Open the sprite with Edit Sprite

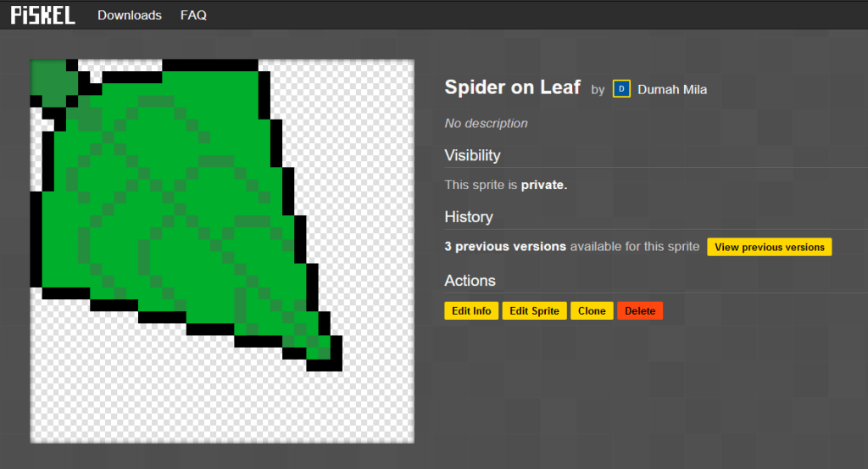click(534, 311)
